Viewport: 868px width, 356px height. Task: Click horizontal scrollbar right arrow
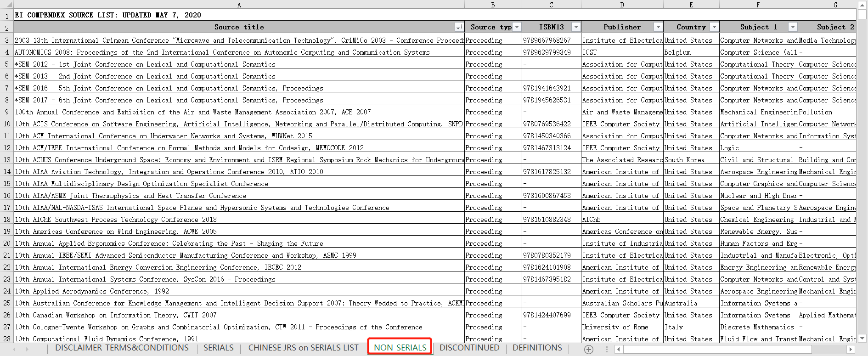click(851, 350)
